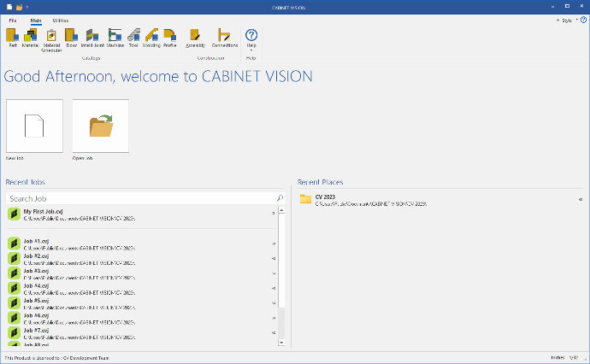Click the recent jobs scrollbar up arrow
The height and width of the screenshot is (364, 590).
(281, 210)
